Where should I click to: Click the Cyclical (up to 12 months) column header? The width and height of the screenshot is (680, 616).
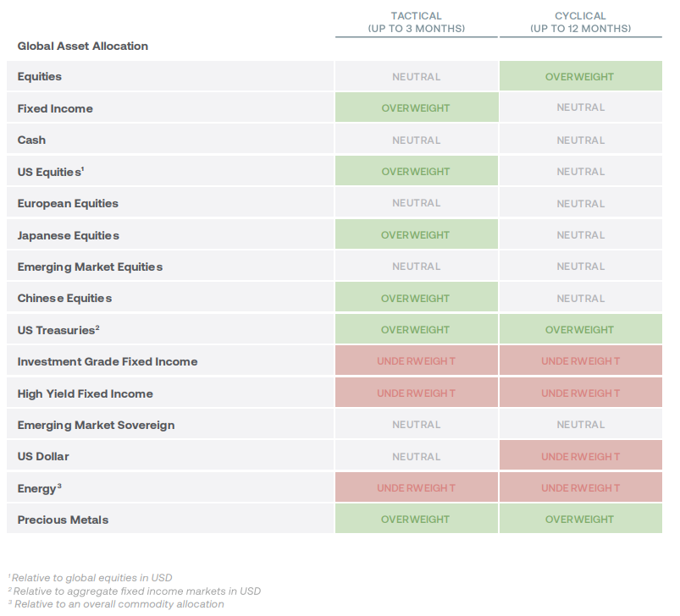click(x=580, y=23)
